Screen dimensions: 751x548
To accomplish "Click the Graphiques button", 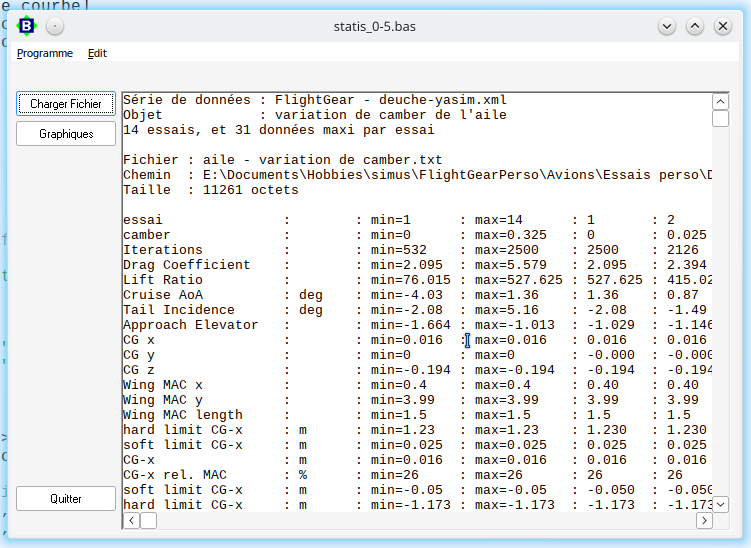I will (x=66, y=134).
